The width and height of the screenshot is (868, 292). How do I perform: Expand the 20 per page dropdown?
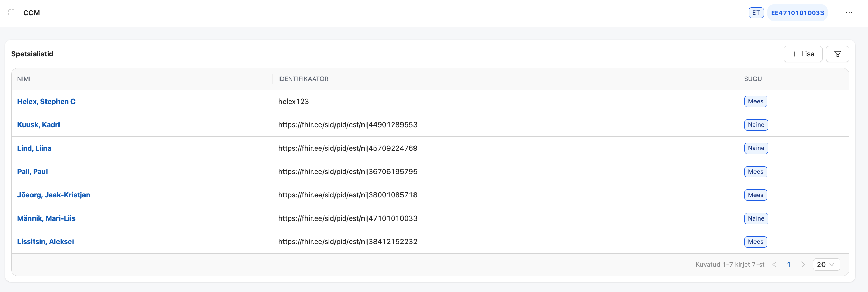tap(826, 265)
